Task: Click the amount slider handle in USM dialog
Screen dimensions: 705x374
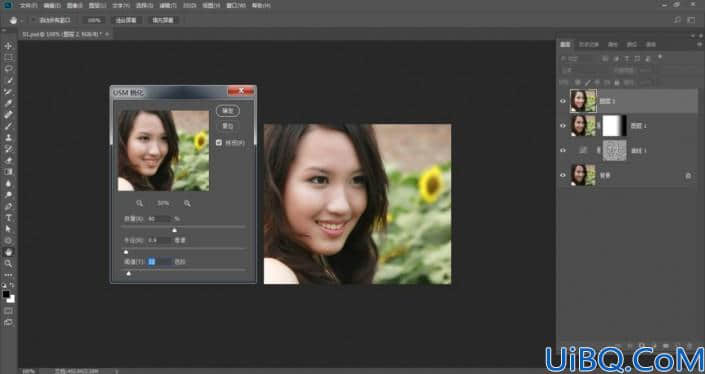Action: [x=174, y=230]
